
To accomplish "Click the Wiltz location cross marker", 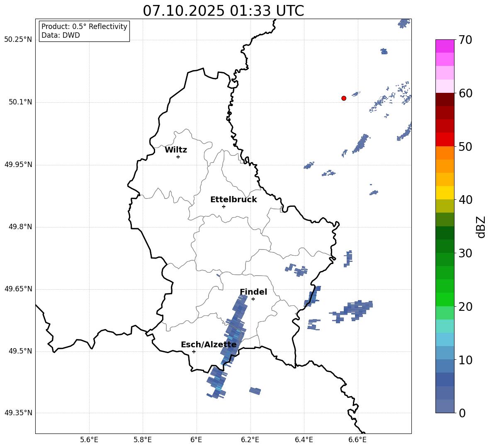I will (178, 157).
